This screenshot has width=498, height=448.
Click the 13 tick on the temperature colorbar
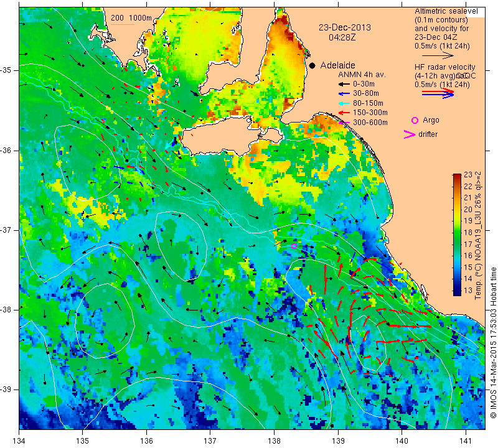[468, 290]
